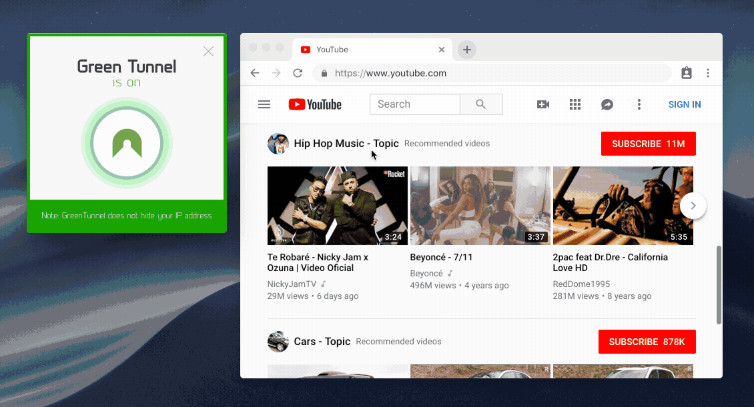Go to YouTube home via logo
The image size is (754, 407).
click(315, 104)
